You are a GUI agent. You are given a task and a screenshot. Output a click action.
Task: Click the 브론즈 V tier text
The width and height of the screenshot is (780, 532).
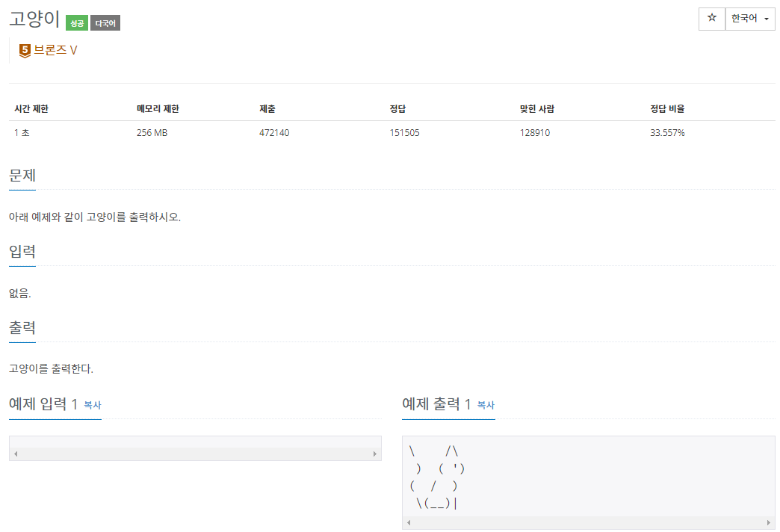55,50
